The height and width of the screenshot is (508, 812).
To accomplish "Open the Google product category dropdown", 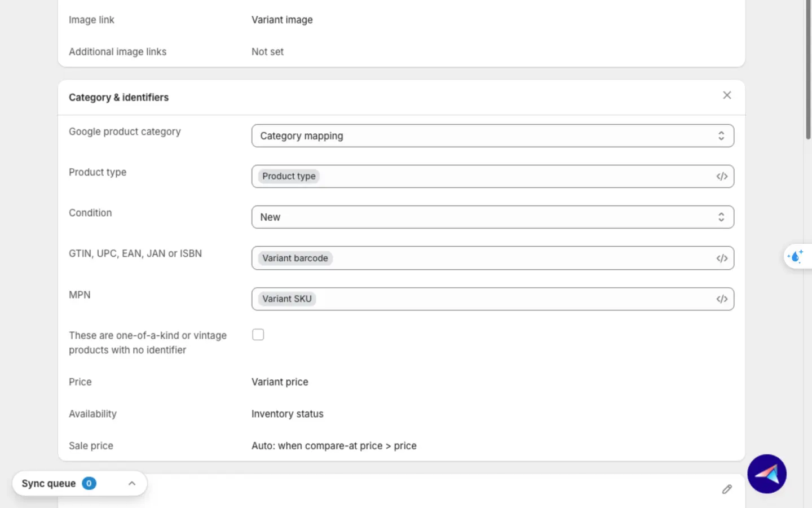I will click(x=493, y=136).
